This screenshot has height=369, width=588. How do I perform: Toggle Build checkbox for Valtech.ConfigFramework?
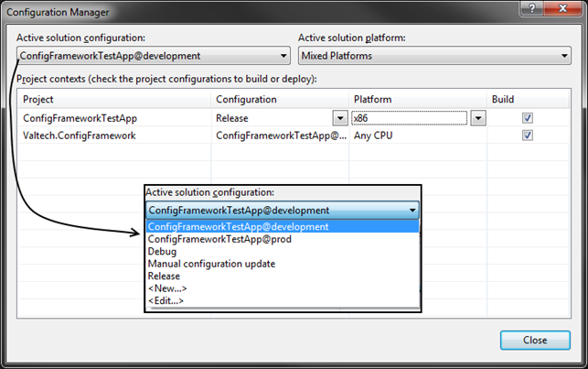point(527,136)
